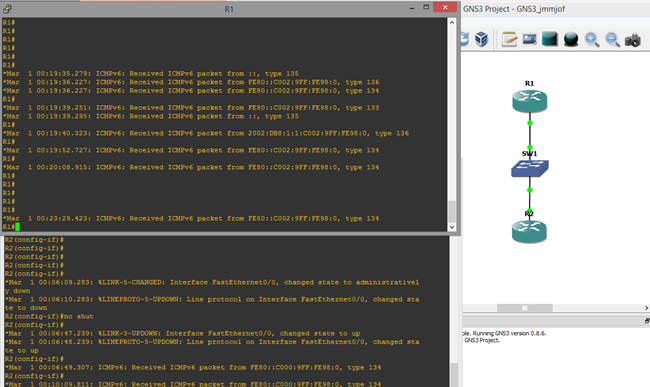Click the 00:23:29.423 ICMPv6 log line
The width and height of the screenshot is (650, 387).
(191, 218)
